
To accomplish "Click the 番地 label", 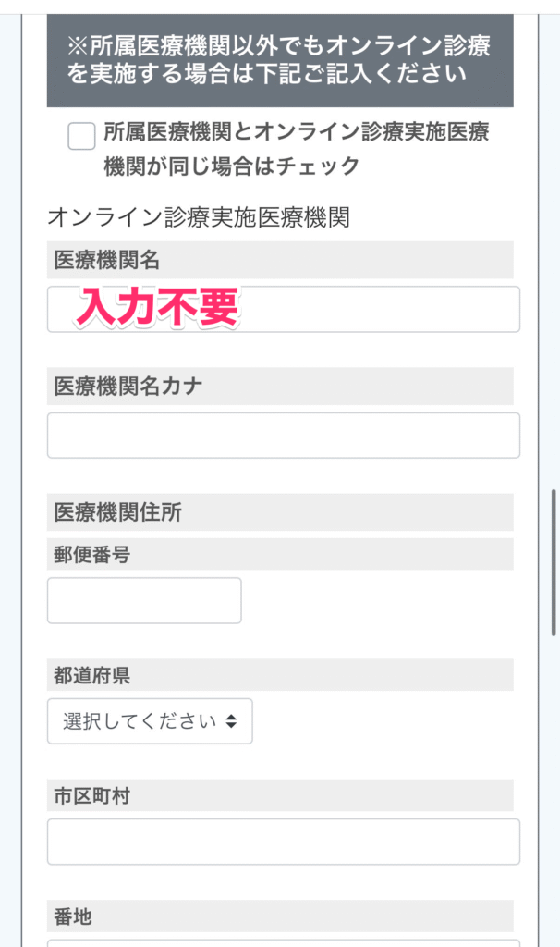I will [73, 916].
